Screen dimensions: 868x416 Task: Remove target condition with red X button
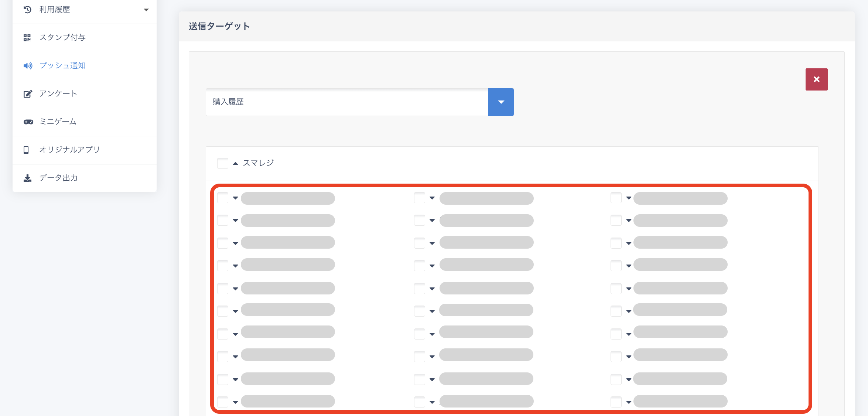tap(816, 79)
